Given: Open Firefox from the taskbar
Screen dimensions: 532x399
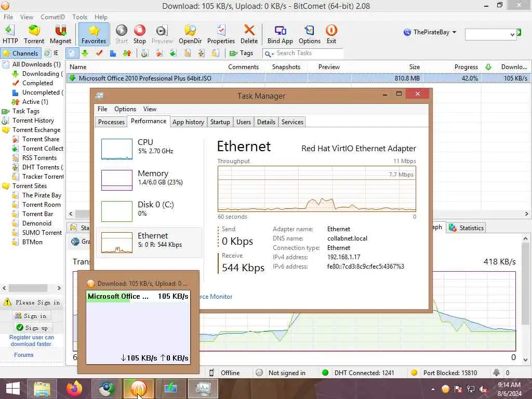Looking at the screenshot, I should 74,389.
